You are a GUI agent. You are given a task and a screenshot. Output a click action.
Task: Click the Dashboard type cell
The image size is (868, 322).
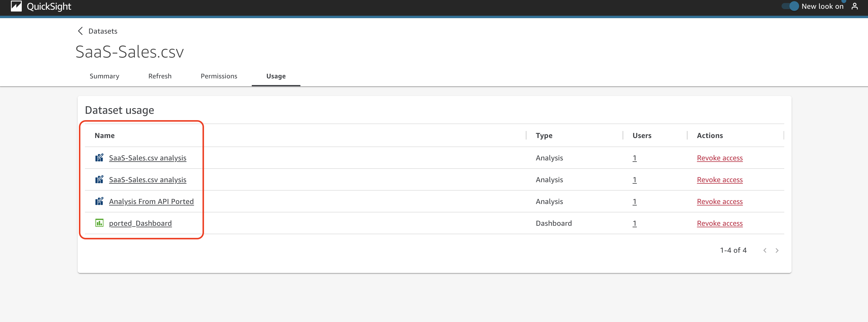click(553, 223)
